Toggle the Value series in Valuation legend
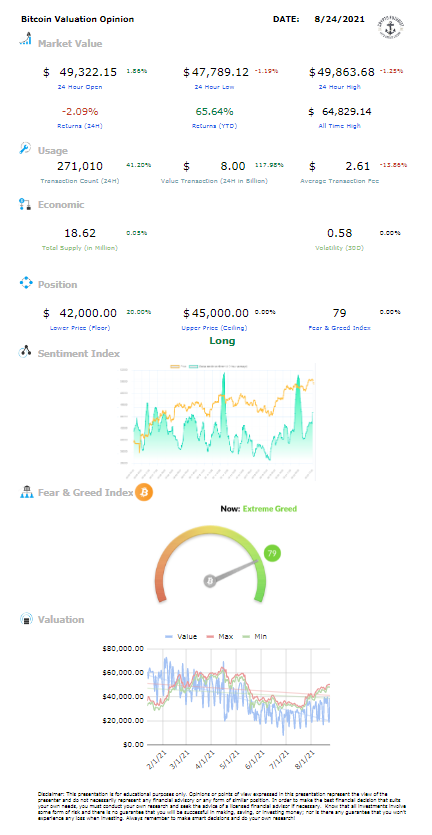Image resolution: width=432 pixels, height=835 pixels. (181, 636)
